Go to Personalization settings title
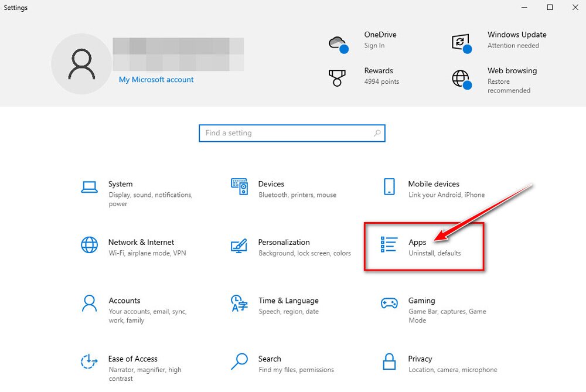 (284, 242)
